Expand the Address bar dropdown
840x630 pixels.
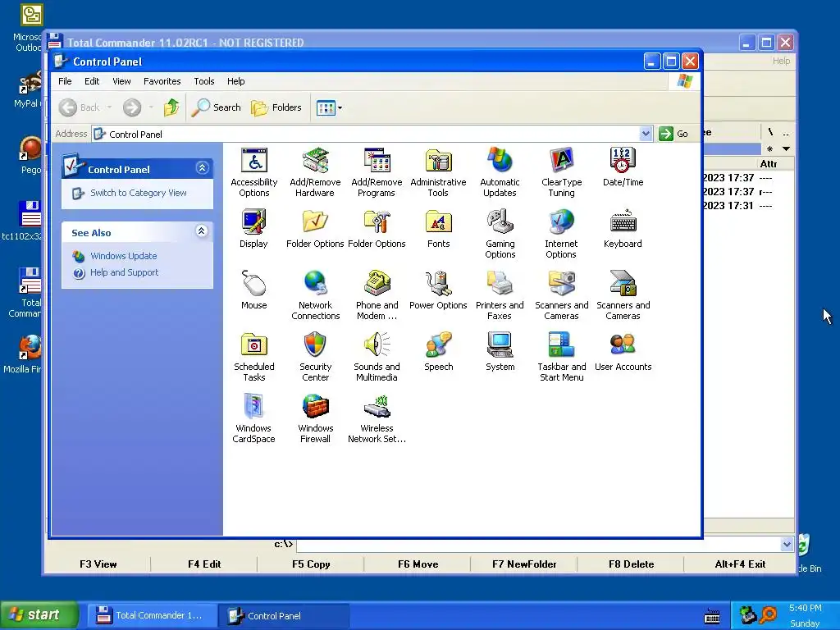(646, 134)
